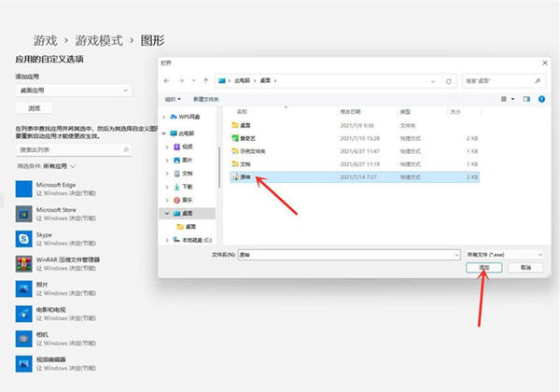
Task: Click the 搜索此列表 search field
Action: [x=72, y=148]
